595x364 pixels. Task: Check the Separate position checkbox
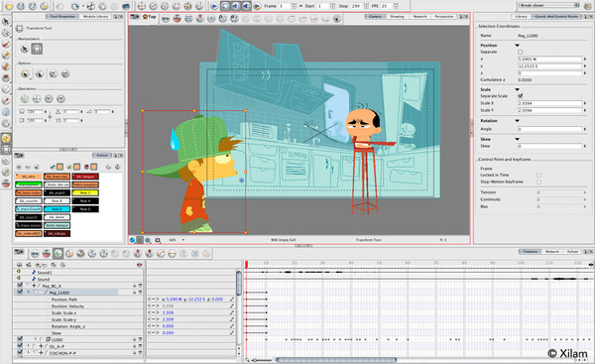pyautogui.click(x=521, y=52)
